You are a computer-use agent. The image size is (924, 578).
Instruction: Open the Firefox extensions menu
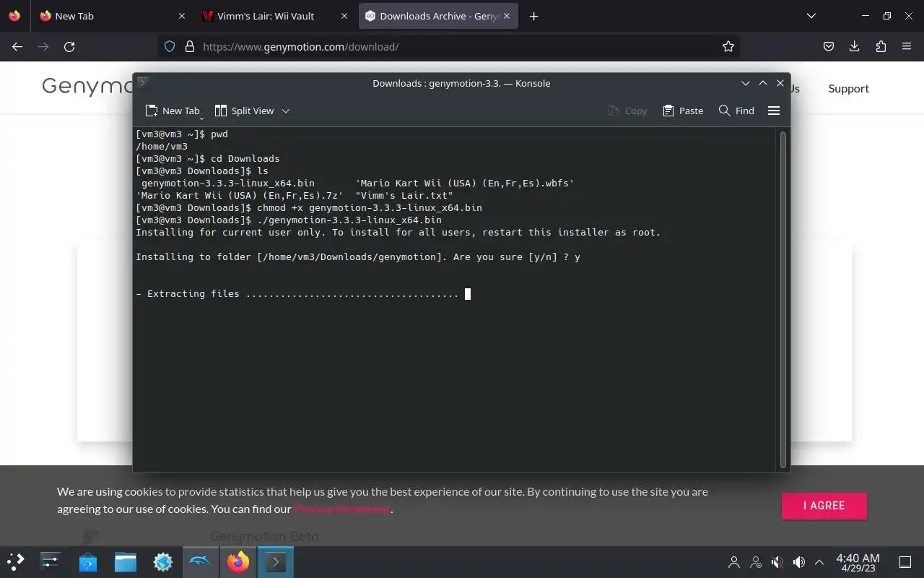881,46
